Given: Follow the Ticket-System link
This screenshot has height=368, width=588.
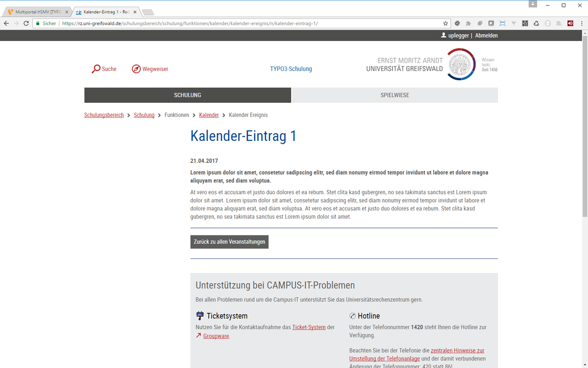Looking at the screenshot, I should [309, 327].
